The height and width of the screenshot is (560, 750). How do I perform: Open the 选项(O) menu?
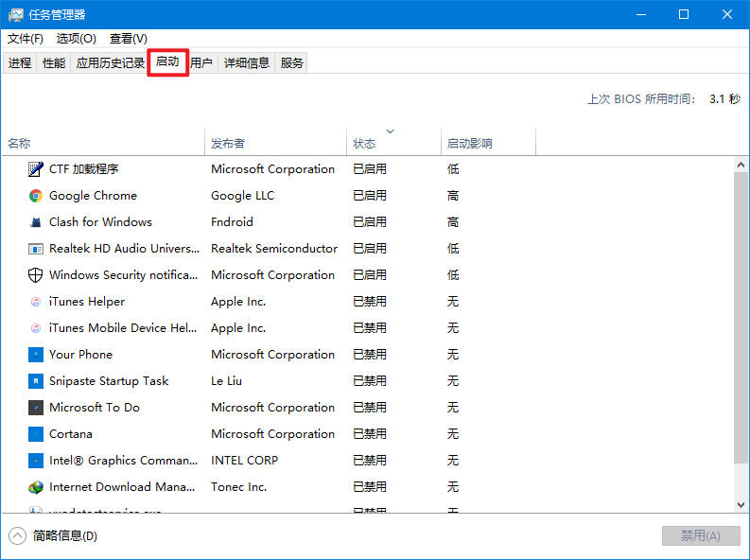tap(76, 38)
